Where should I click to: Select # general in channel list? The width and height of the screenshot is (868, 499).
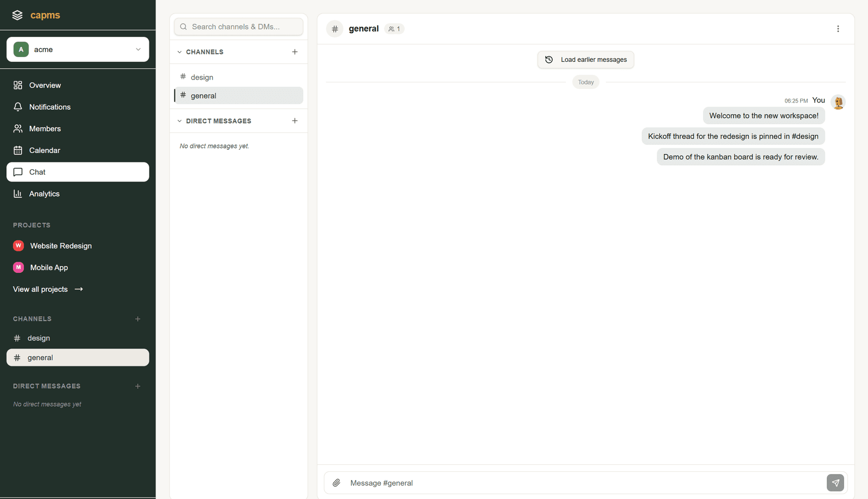[239, 95]
